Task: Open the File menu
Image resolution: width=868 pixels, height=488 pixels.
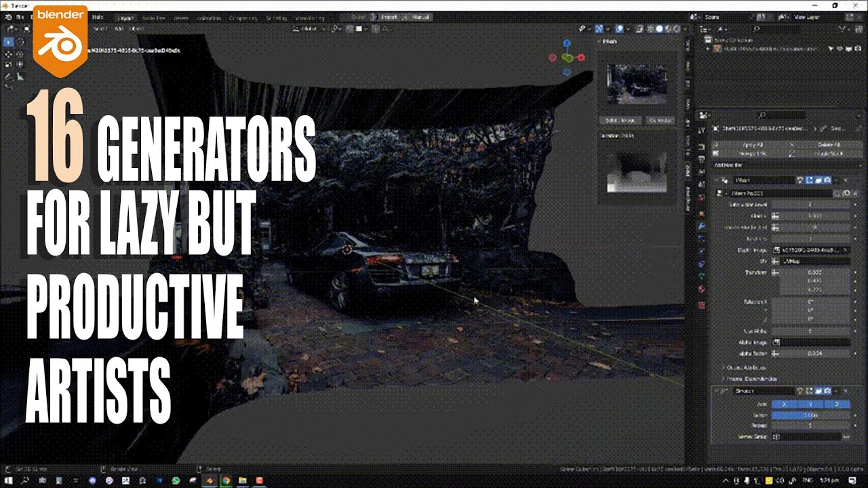Action: (x=22, y=16)
